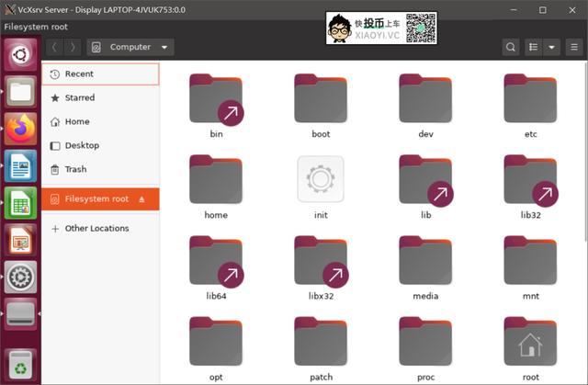Open the hamburger menu
Image resolution: width=588 pixels, height=385 pixels.
(x=573, y=47)
